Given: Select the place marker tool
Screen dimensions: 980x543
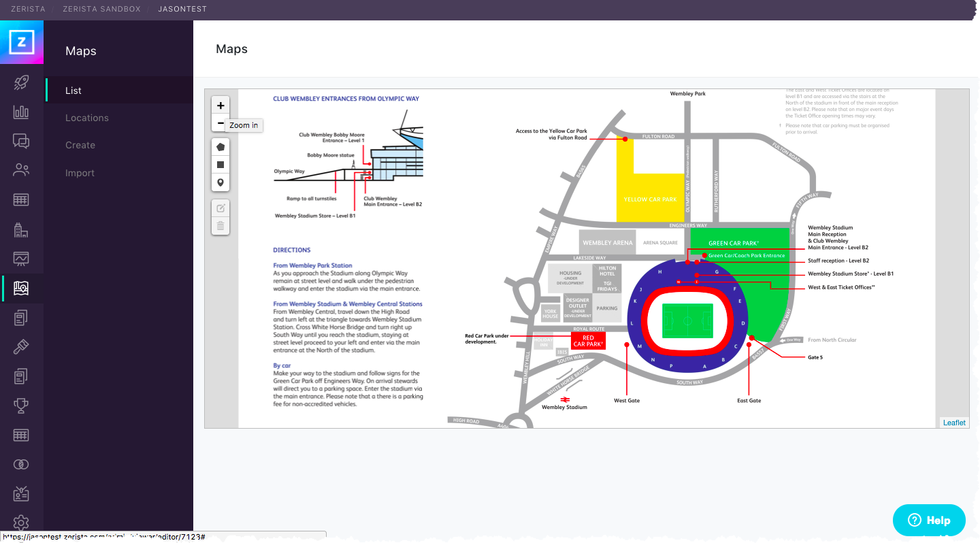Looking at the screenshot, I should point(220,182).
